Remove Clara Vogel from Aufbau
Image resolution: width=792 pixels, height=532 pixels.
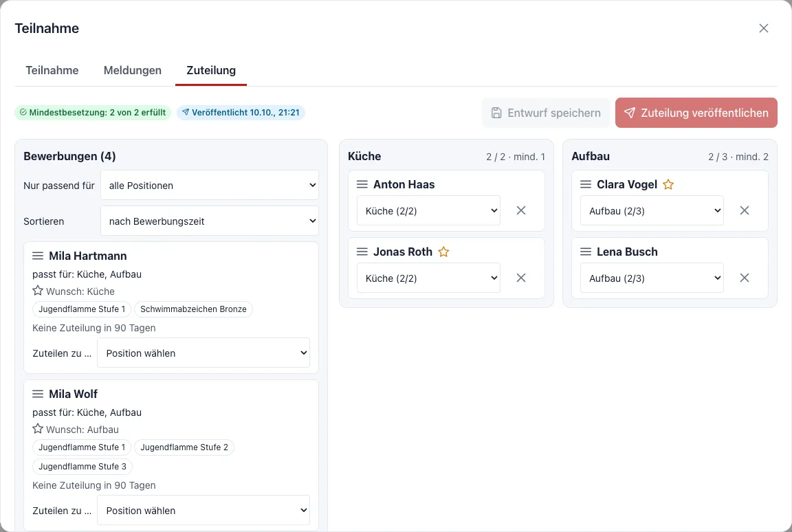tap(744, 210)
